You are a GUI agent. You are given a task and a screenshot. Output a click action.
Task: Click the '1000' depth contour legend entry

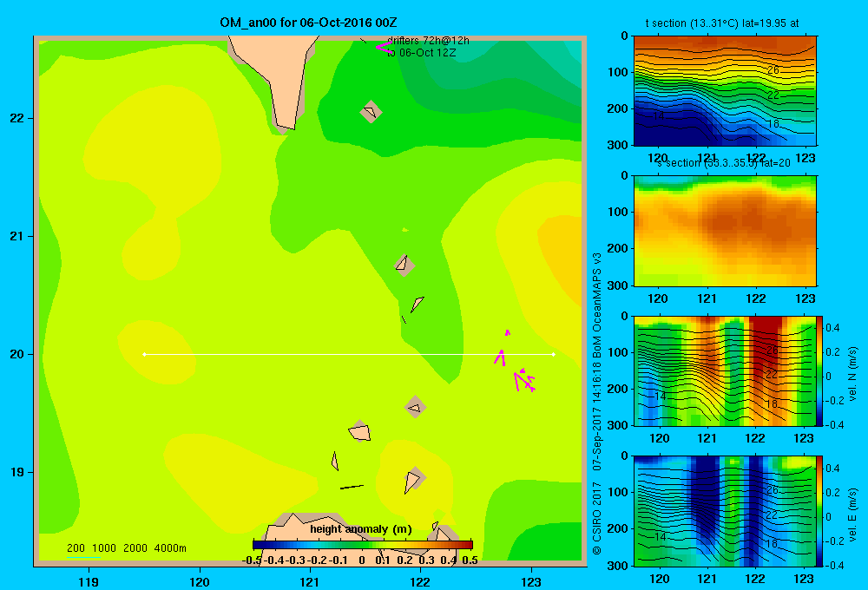104,548
